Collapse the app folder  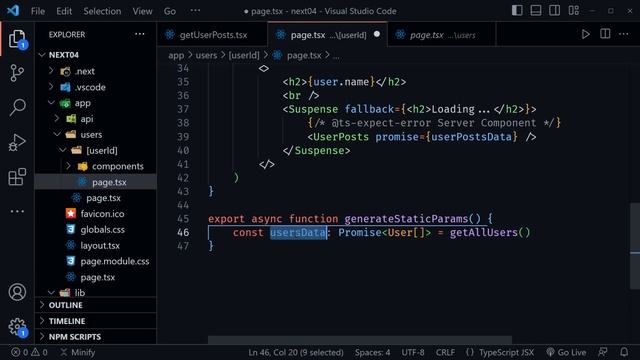coord(51,102)
